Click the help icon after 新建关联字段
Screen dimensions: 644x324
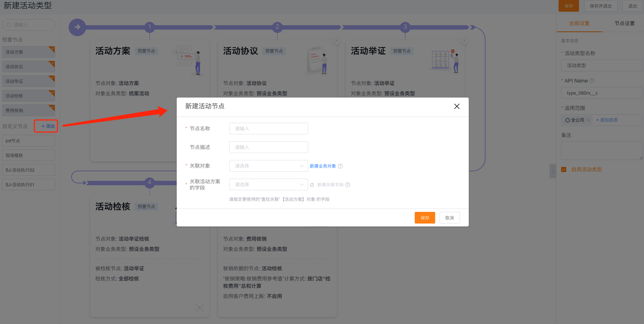click(348, 185)
